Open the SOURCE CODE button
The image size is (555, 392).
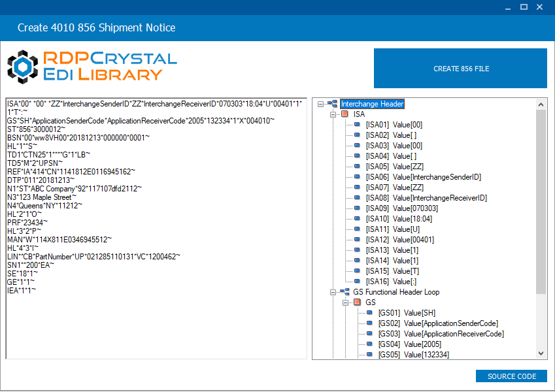[511, 376]
